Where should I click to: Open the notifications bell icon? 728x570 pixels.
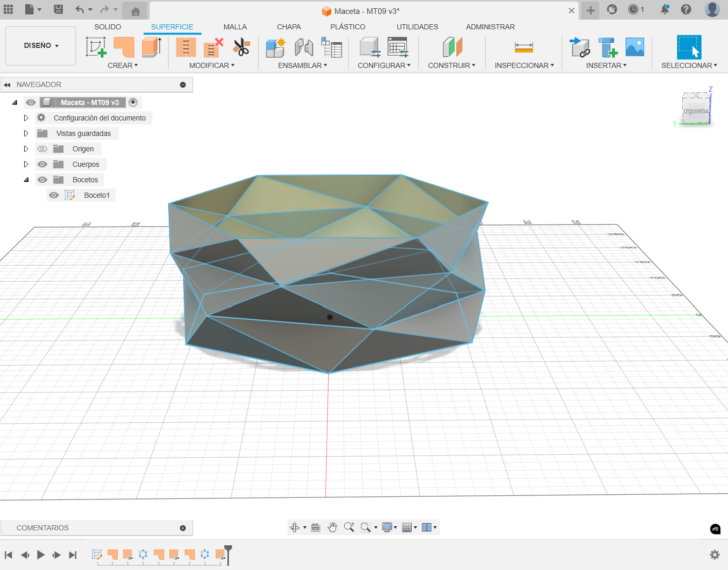[x=665, y=9]
